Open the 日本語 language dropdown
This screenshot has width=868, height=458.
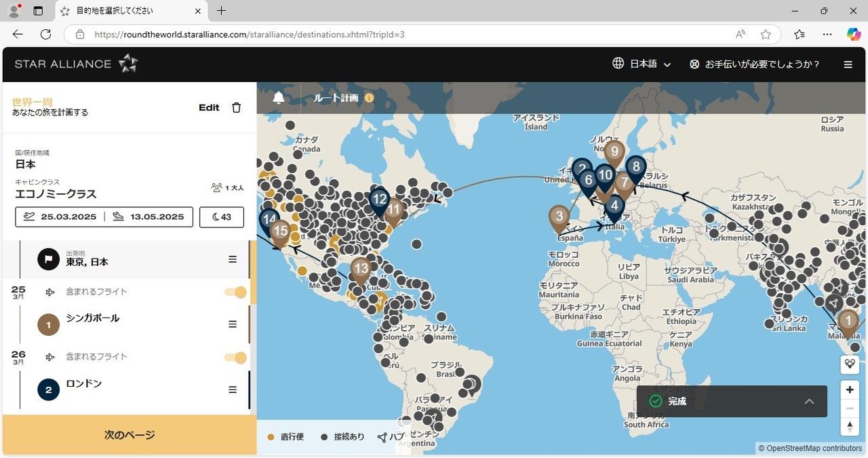(642, 64)
